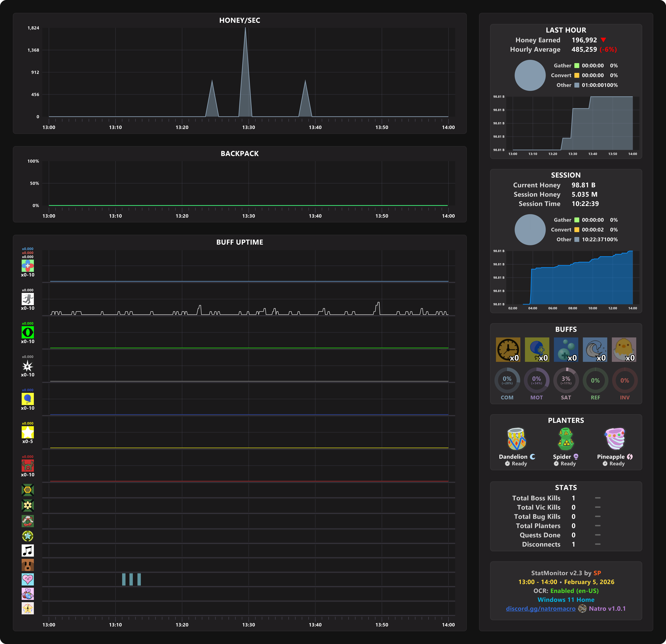
Task: Click the baby chick buff icon
Action: point(624,349)
